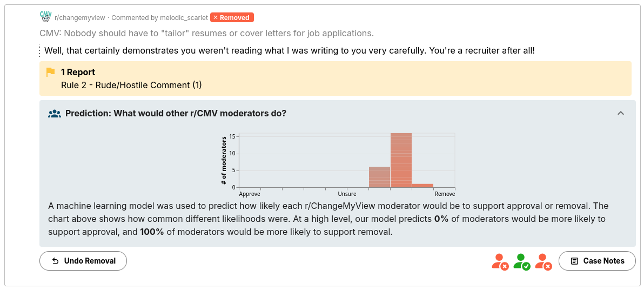Click the dotted thread line beside the comment
This screenshot has width=644, height=289.
(40, 51)
